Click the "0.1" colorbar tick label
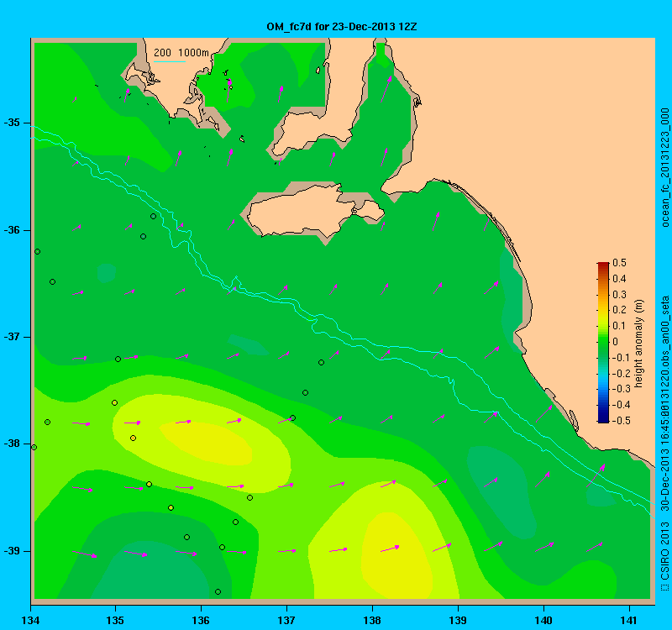Screen dimensions: 672x630 pyautogui.click(x=619, y=326)
